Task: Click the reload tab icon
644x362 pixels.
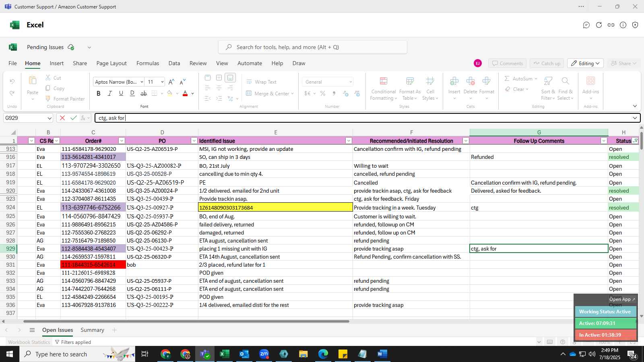Action: pyautogui.click(x=599, y=25)
